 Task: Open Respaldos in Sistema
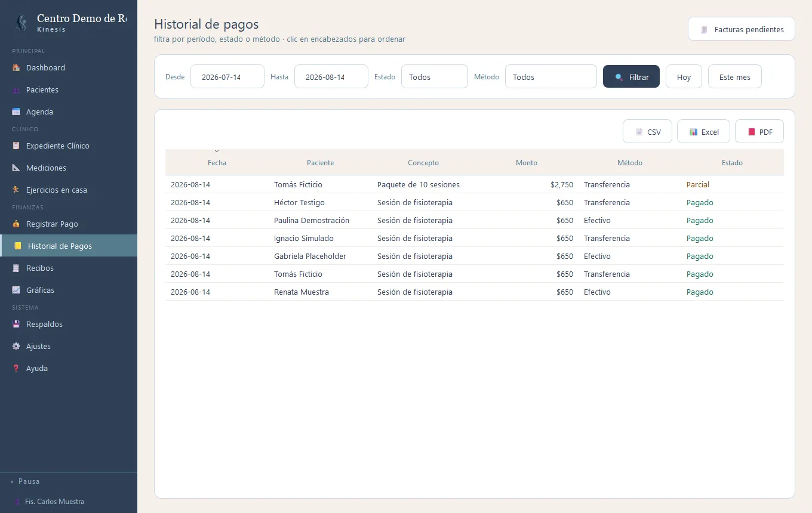pyautogui.click(x=69, y=324)
